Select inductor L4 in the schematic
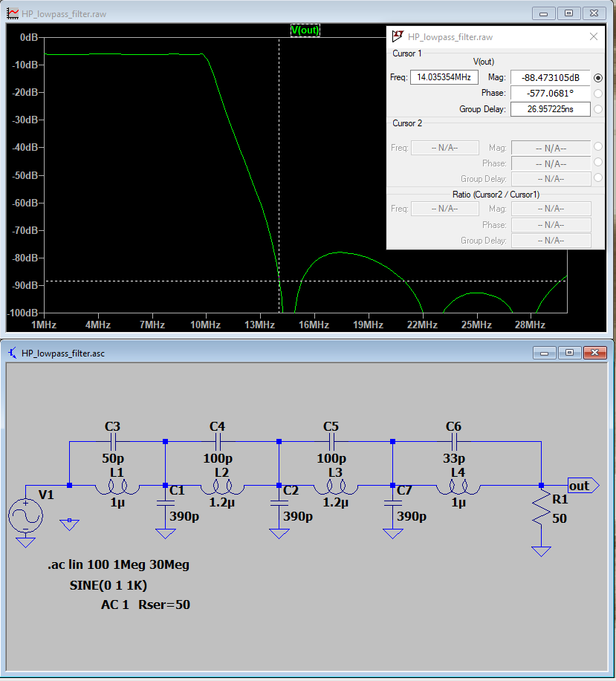This screenshot has height=681, width=616. pyautogui.click(x=458, y=487)
